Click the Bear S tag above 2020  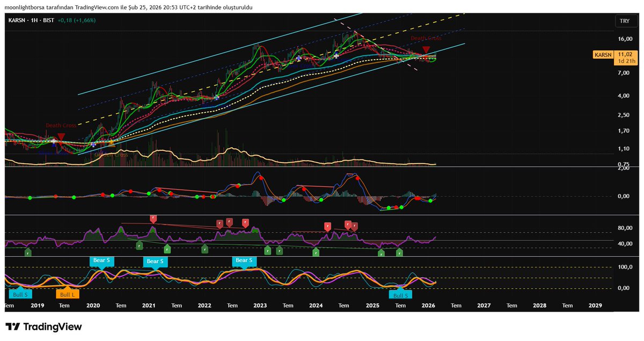(101, 261)
